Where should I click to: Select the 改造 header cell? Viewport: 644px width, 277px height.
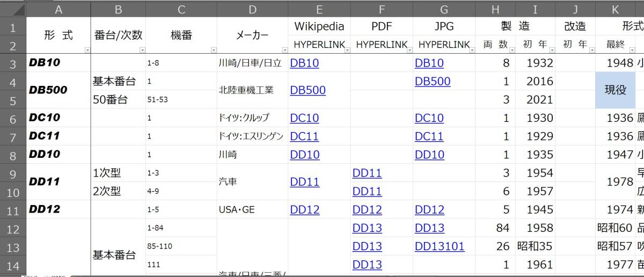pyautogui.click(x=575, y=26)
